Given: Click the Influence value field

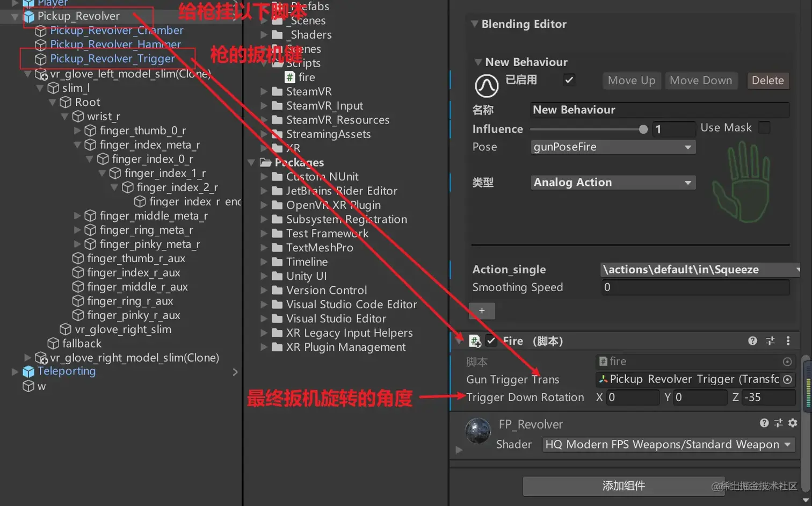Looking at the screenshot, I should coord(673,129).
